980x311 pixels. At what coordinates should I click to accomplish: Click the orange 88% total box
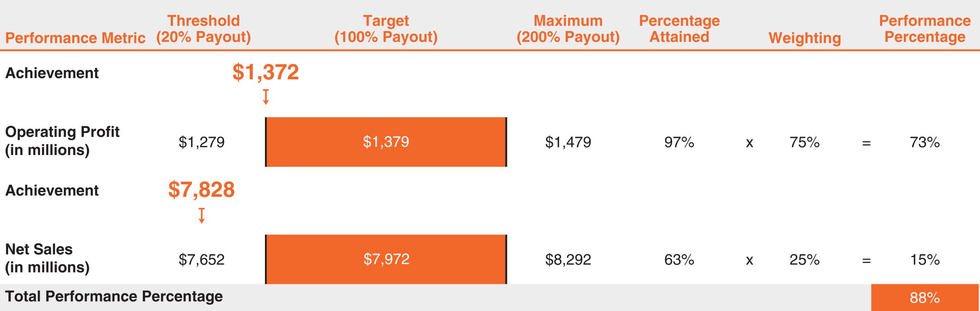(925, 297)
